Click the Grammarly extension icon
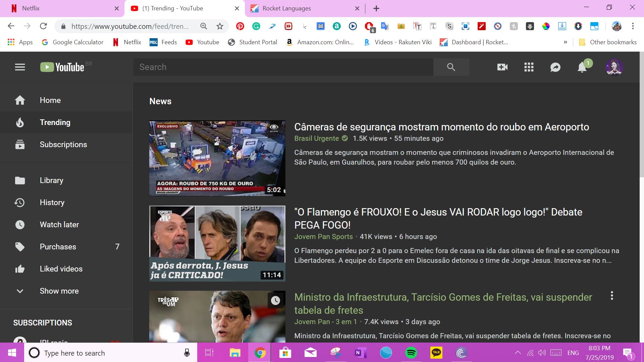Viewport: 644px width, 362px height. tap(256, 26)
